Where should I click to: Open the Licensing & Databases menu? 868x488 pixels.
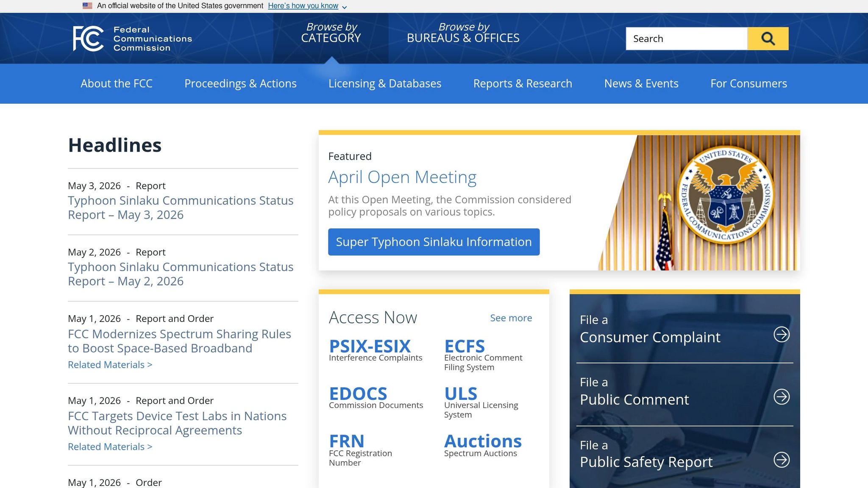[385, 83]
